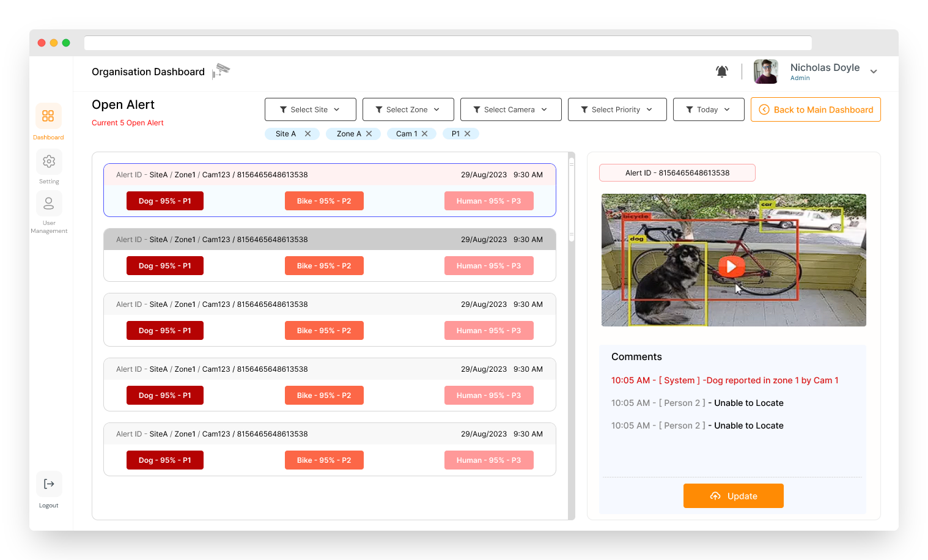Clear the P1 priority filter chip
928x560 pixels.
point(467,134)
